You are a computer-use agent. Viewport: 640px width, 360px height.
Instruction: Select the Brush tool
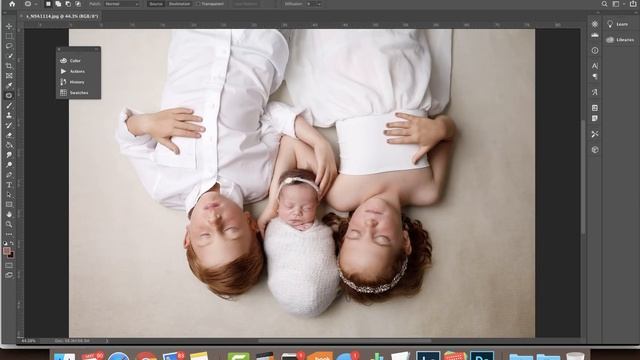point(9,105)
